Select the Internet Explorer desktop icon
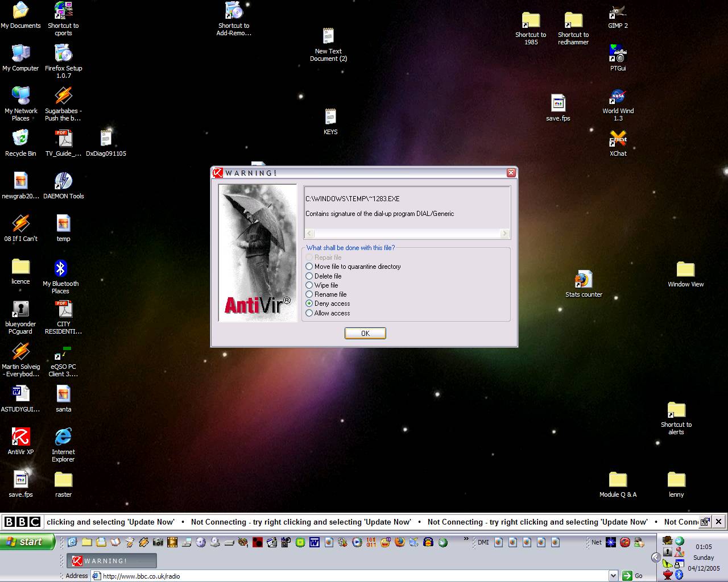Screen dimensions: 728x582 [x=63, y=445]
